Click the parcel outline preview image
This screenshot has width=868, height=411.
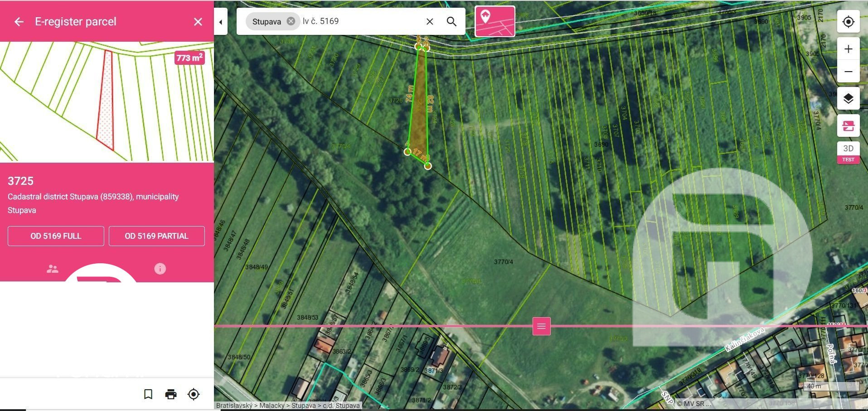click(107, 102)
